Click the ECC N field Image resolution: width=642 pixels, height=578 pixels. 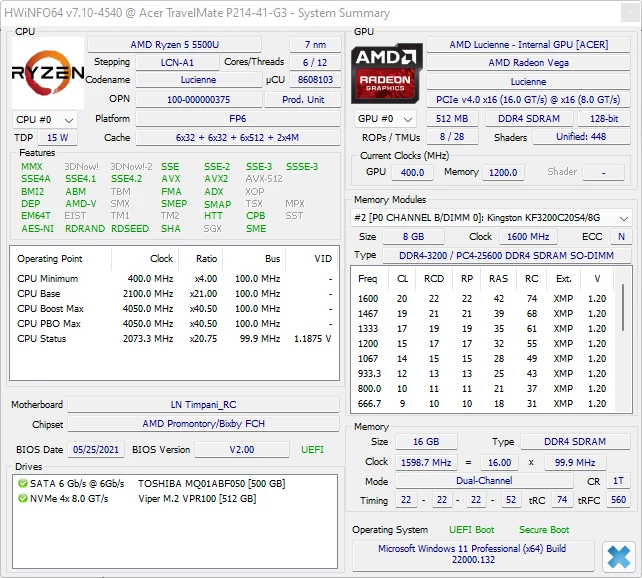point(621,237)
